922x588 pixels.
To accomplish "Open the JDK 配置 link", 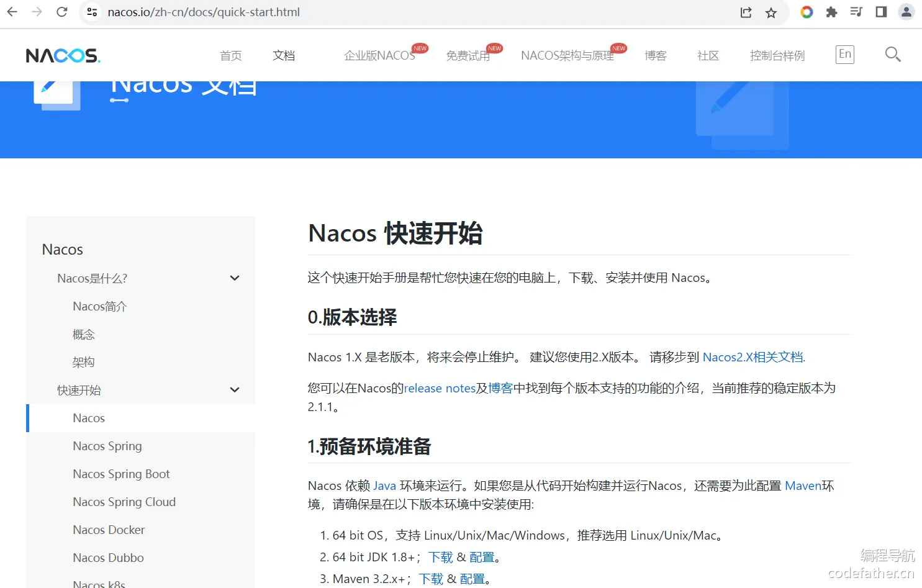I will click(x=482, y=557).
